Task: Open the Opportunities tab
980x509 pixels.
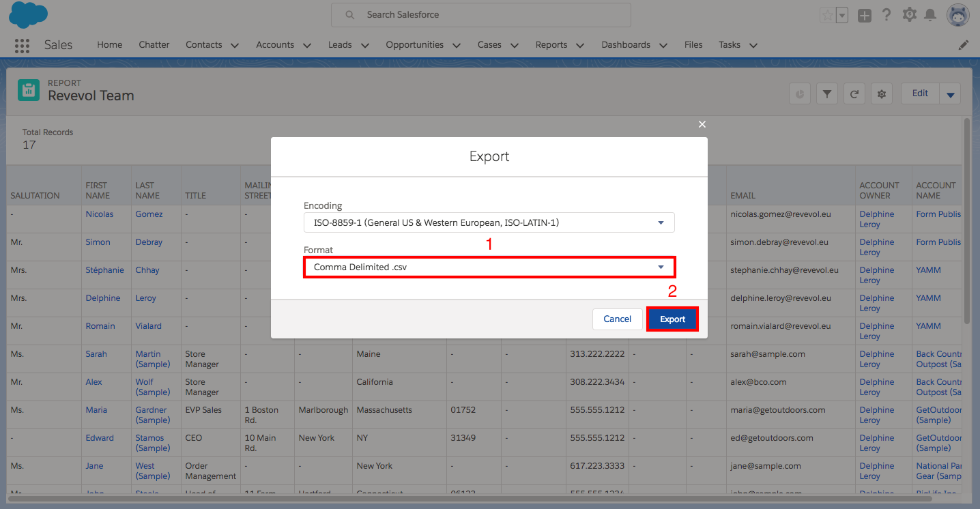Action: point(415,45)
